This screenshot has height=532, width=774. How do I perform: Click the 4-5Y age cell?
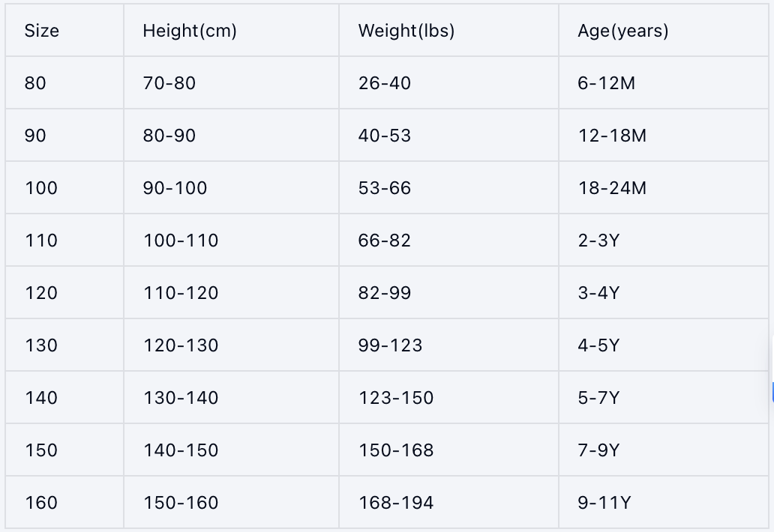[x=598, y=345]
